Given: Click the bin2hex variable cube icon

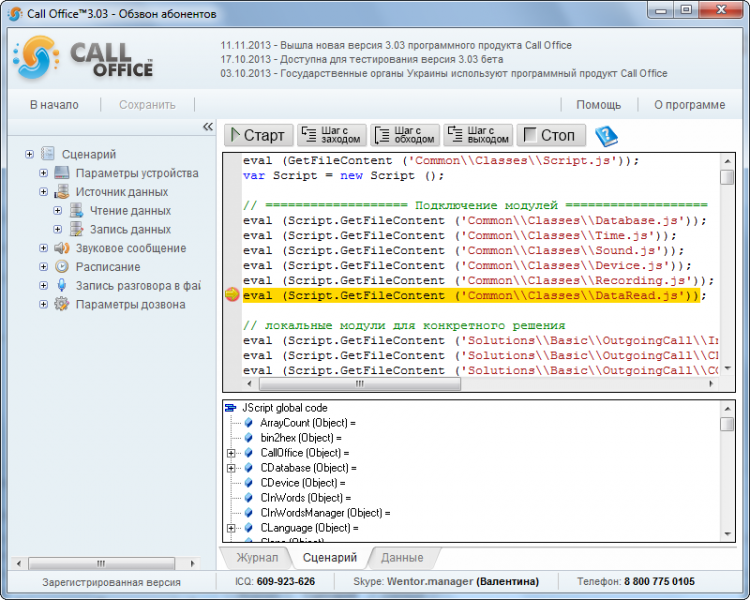Looking at the screenshot, I should pos(248,437).
